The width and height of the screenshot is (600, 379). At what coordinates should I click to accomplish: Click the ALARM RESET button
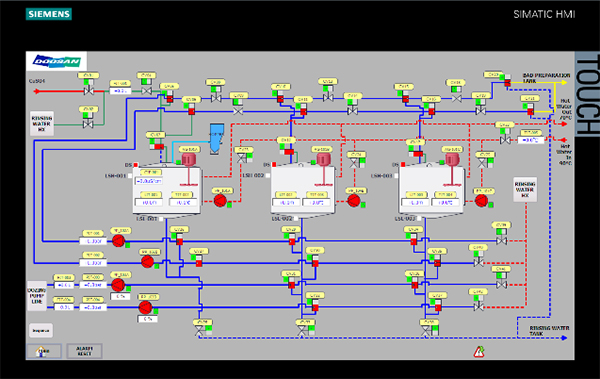[85, 351]
